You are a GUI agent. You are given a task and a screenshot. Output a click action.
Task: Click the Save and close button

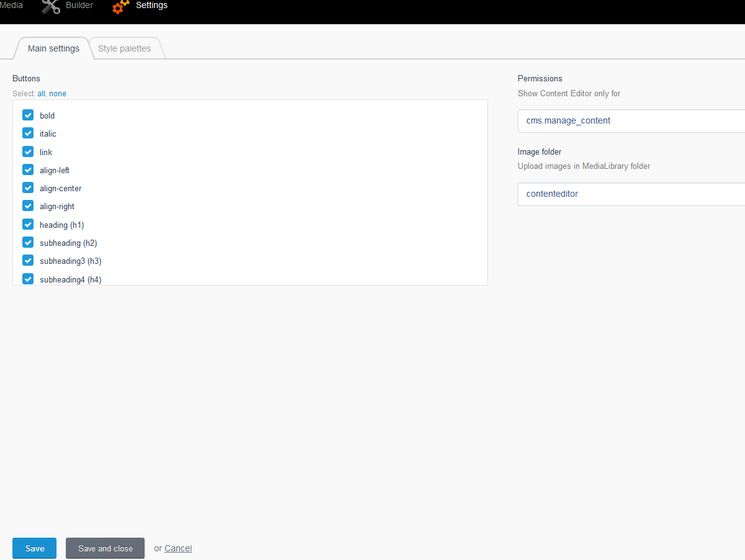click(x=106, y=548)
